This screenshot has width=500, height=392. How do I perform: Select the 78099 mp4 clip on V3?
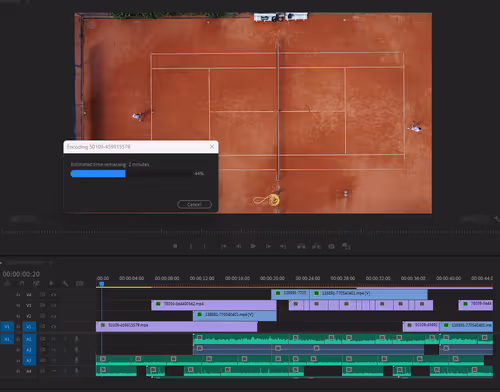(x=214, y=305)
